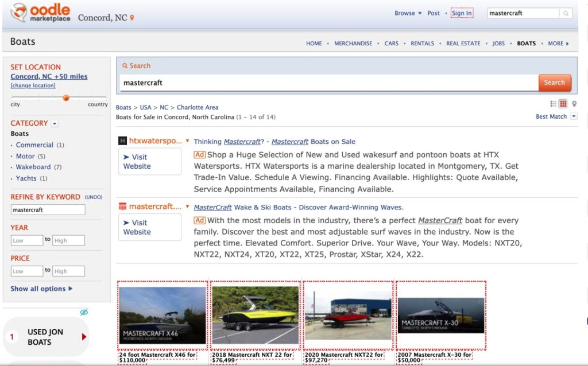Expand Show all options
Viewport: 588px width, 366px height.
pos(41,289)
